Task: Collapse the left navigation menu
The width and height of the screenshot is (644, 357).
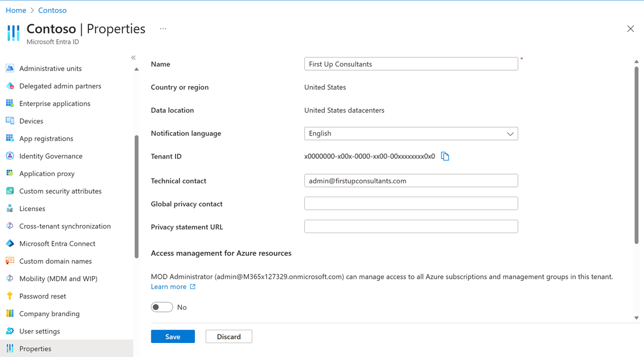Action: (134, 57)
